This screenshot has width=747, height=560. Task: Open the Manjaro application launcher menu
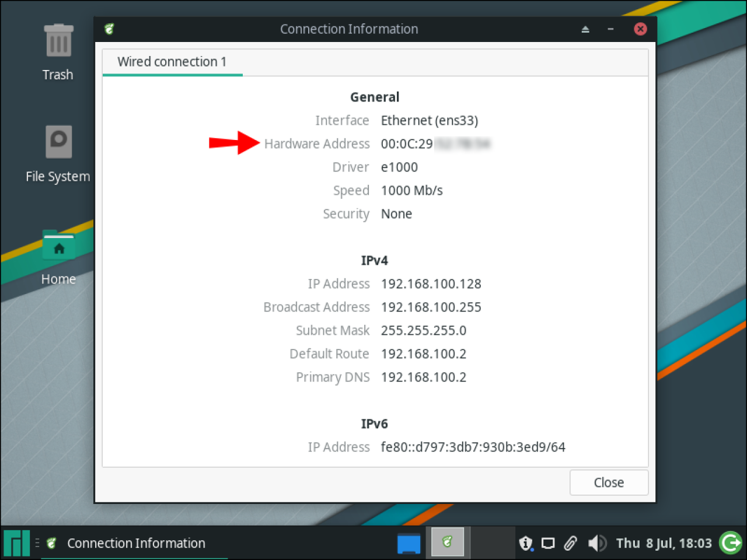pos(16,542)
